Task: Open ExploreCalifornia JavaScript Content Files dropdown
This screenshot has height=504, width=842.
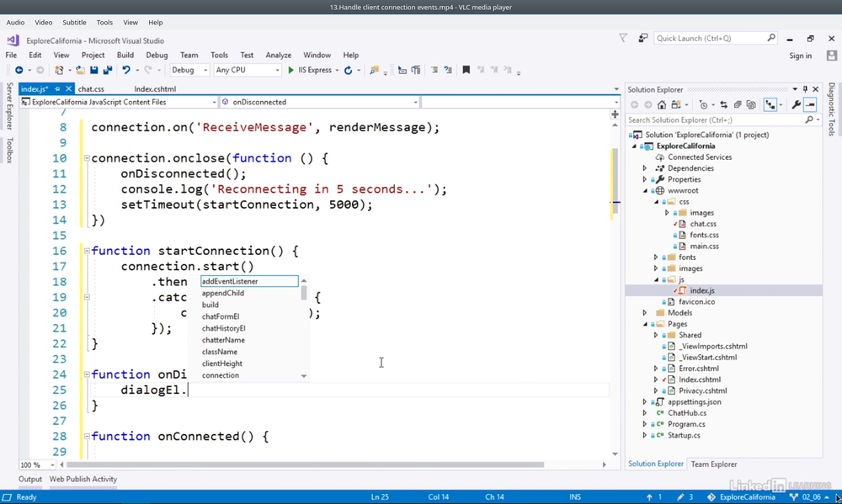Action: (x=119, y=102)
